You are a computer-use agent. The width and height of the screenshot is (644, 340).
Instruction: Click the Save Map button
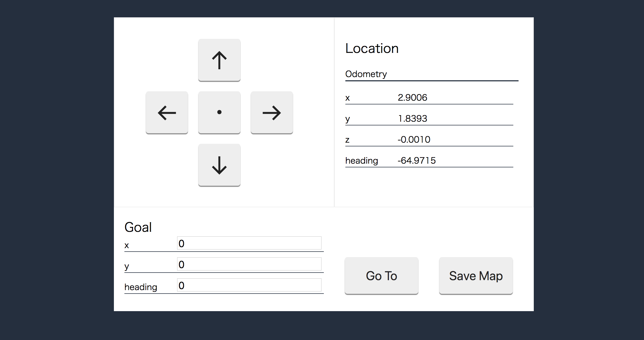click(476, 276)
